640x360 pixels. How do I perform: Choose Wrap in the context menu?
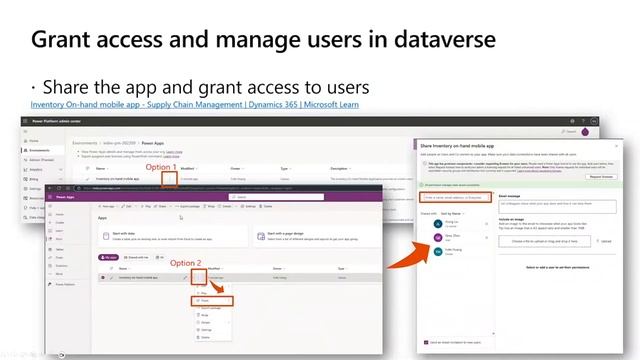click(212, 315)
